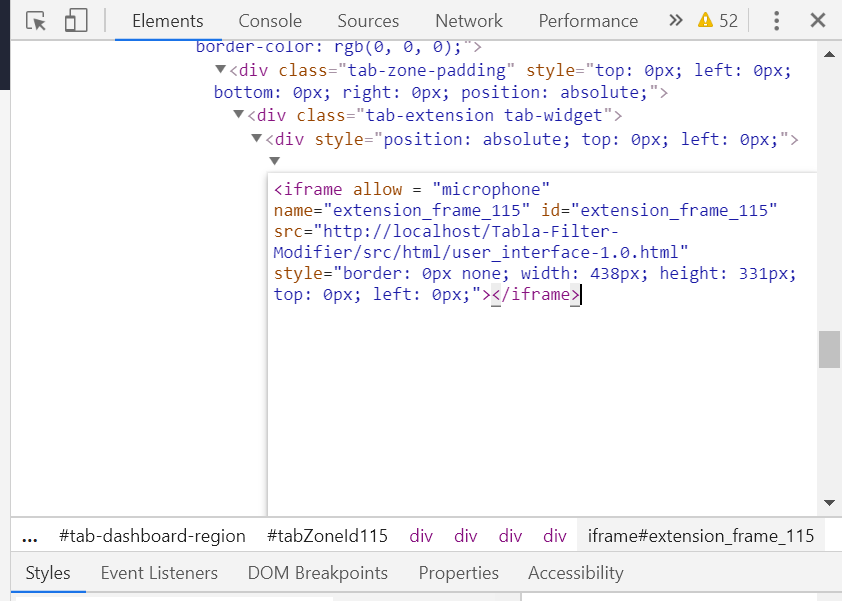Collapse the absolutely positioned div node
The height and width of the screenshot is (601, 842).
coord(257,139)
